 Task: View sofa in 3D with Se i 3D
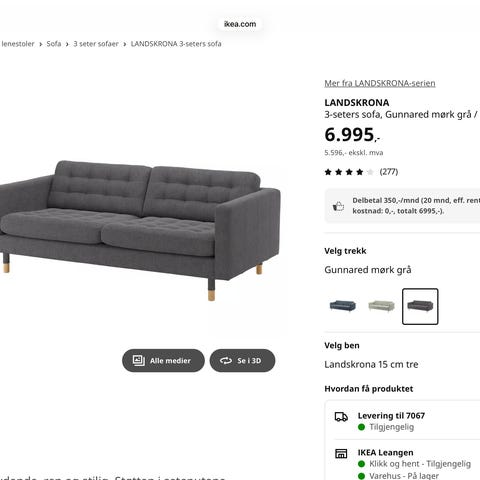point(242,360)
